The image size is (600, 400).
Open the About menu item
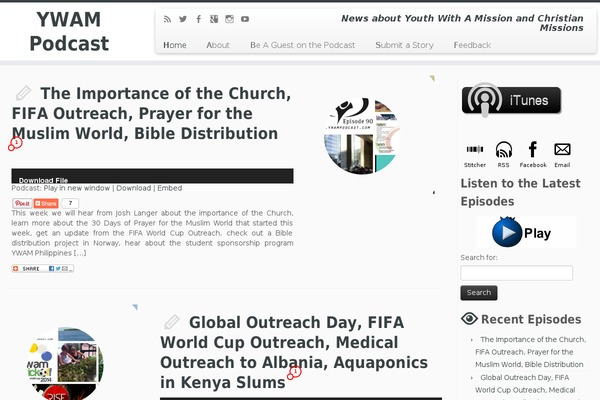pos(218,45)
